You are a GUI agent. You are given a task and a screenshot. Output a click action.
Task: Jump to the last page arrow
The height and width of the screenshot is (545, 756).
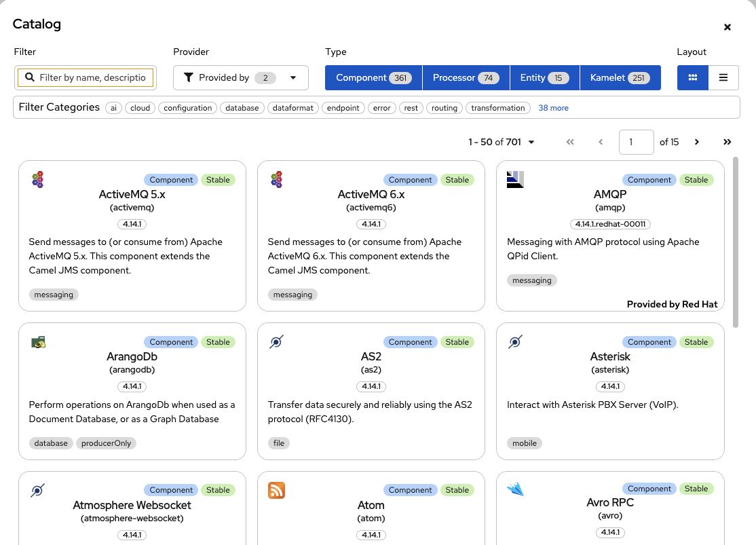point(727,142)
